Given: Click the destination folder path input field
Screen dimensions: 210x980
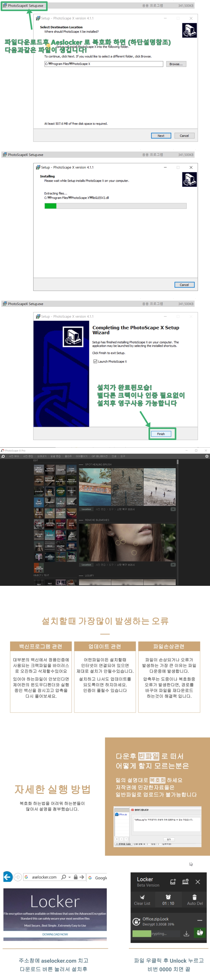Looking at the screenshot, I should click(103, 64).
